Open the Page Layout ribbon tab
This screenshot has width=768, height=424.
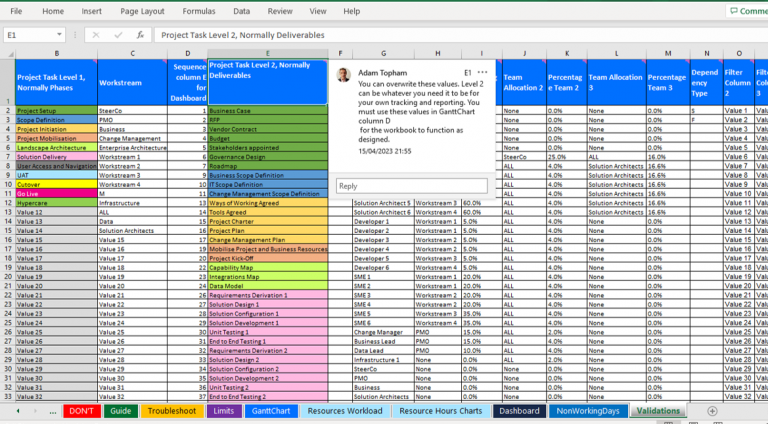click(x=143, y=11)
